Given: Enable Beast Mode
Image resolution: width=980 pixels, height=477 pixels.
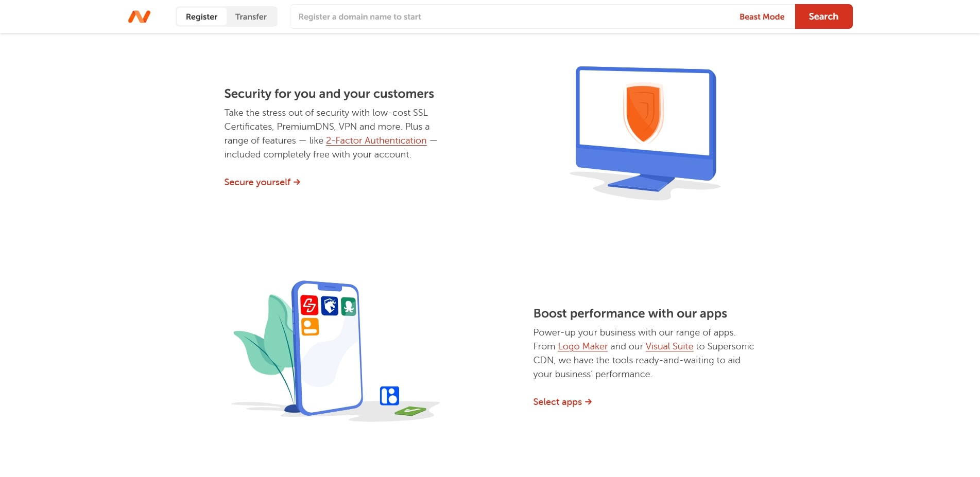Looking at the screenshot, I should (762, 16).
